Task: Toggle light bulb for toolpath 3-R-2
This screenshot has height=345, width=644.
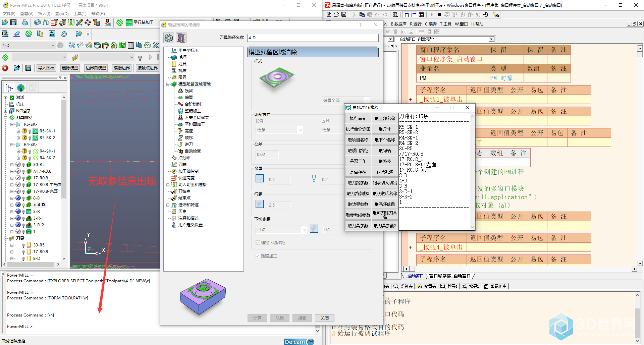Action: [x=23, y=225]
